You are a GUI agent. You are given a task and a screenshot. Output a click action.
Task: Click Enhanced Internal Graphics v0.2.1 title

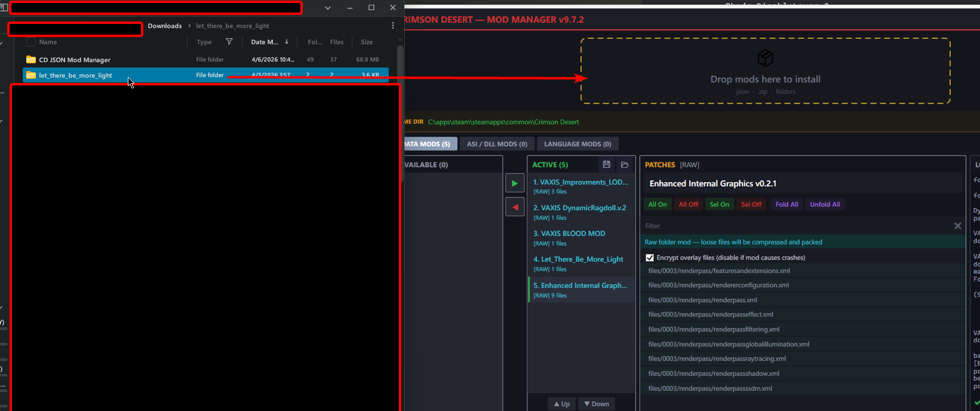click(713, 183)
